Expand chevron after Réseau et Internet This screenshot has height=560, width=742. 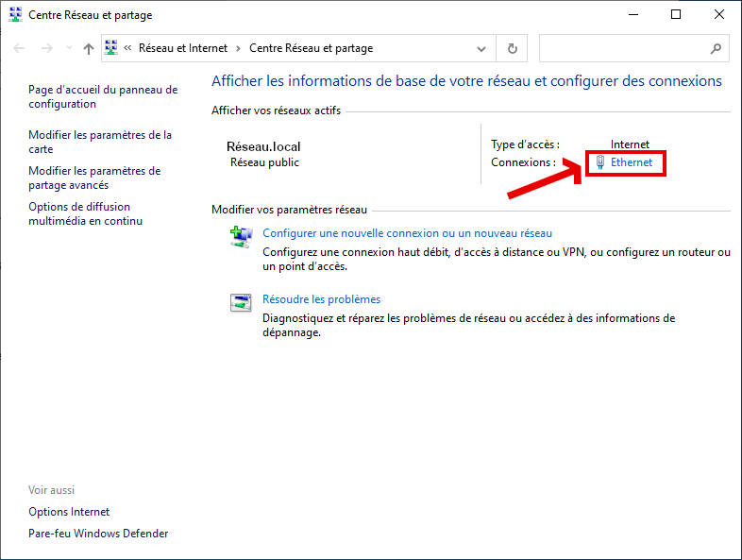pyautogui.click(x=239, y=48)
